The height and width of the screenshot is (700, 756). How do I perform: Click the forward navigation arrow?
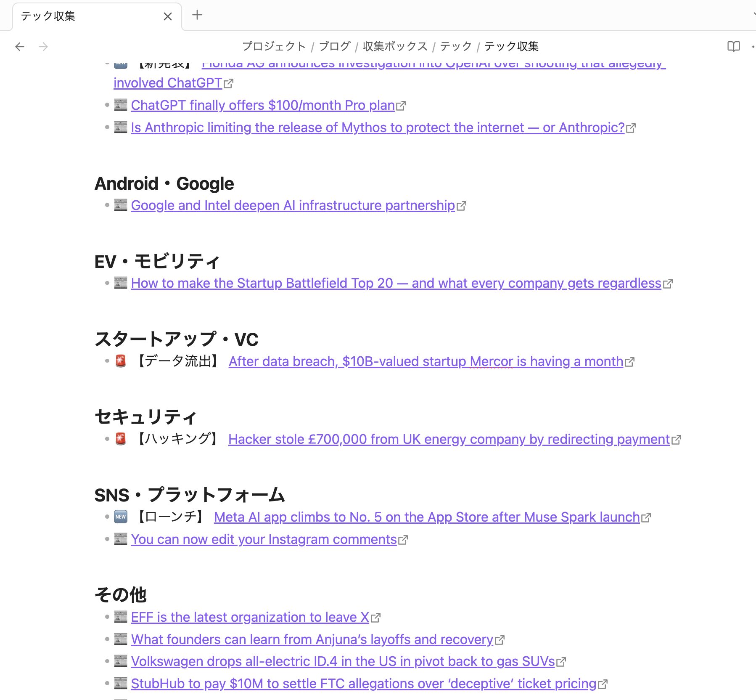coord(43,46)
